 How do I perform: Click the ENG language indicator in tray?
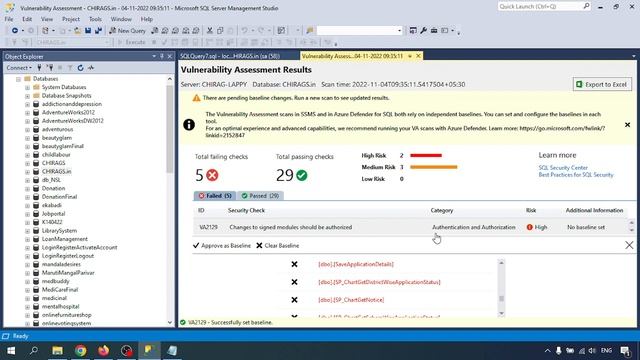point(606,351)
